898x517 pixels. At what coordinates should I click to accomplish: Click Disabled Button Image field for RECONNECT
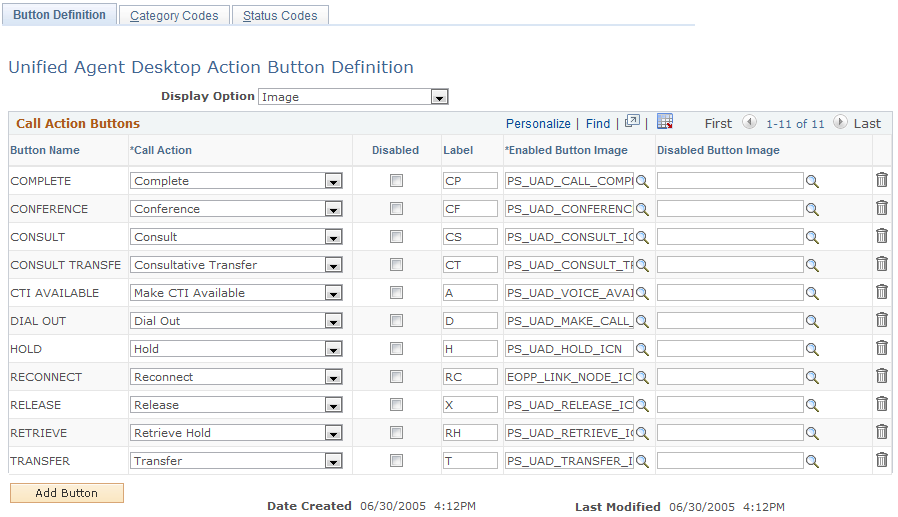(730, 377)
